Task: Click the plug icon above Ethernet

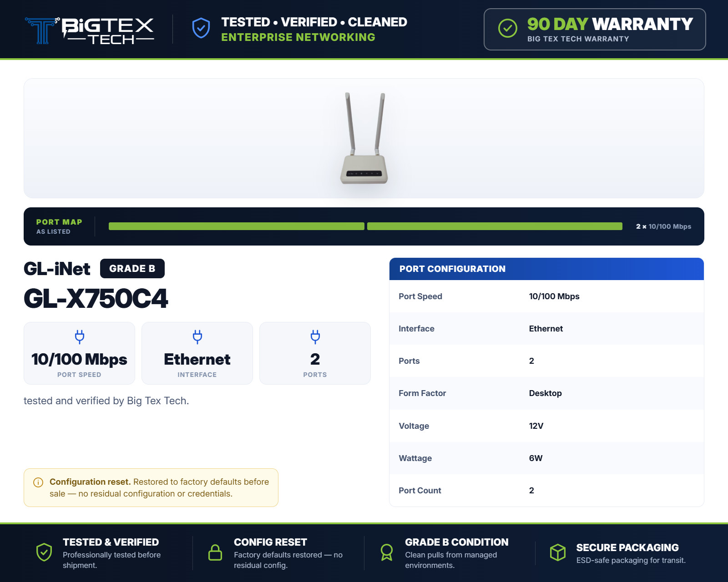Action: [x=197, y=336]
